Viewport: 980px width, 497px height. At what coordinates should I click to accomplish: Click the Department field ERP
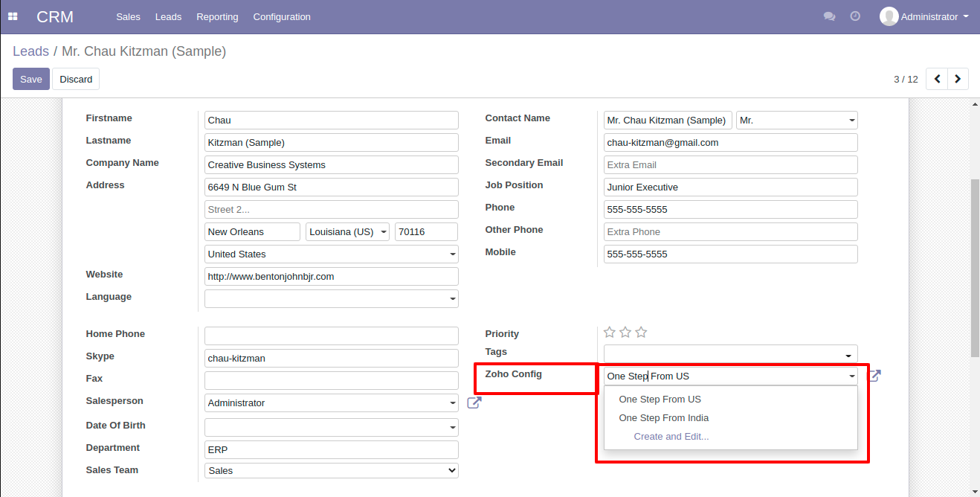coord(332,449)
